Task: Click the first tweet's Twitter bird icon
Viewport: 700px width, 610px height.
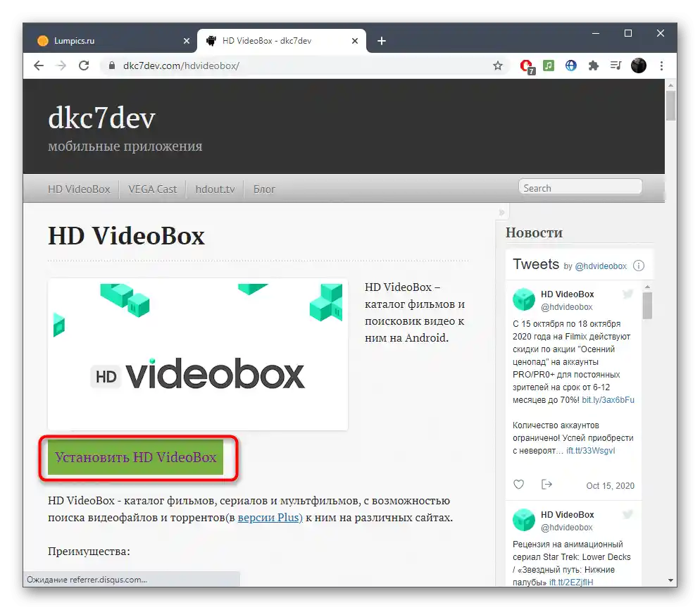Action: point(627,294)
